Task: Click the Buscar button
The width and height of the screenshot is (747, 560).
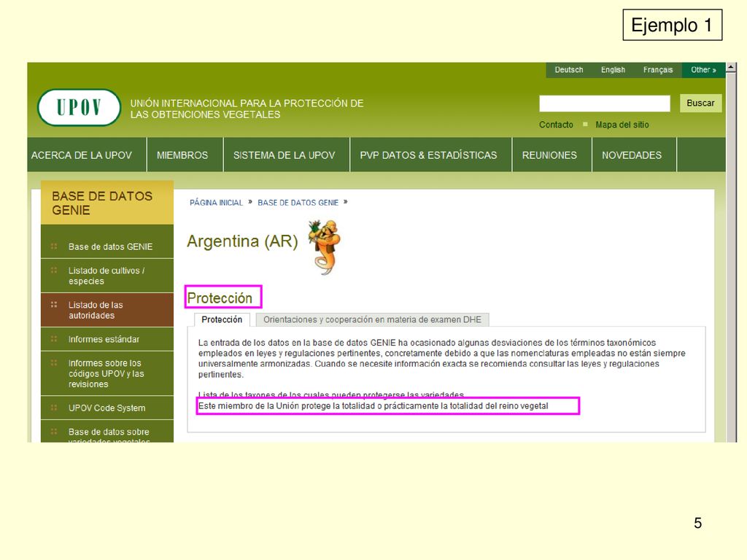Action: click(x=700, y=104)
